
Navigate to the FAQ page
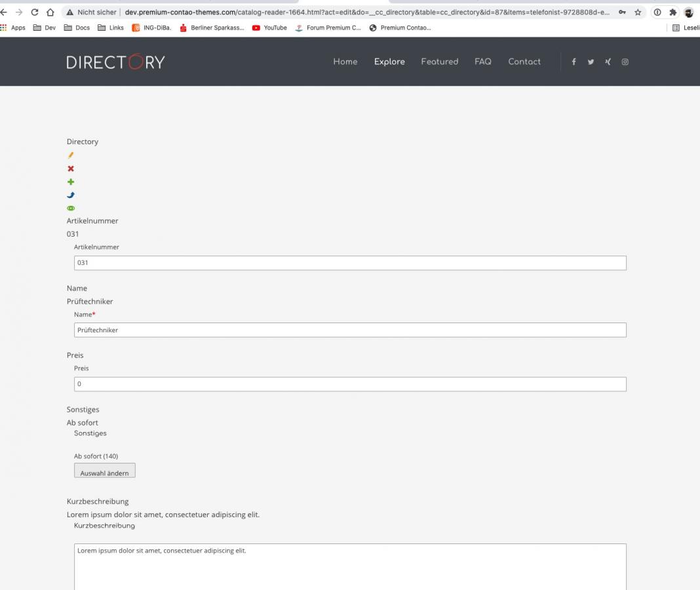pyautogui.click(x=482, y=62)
